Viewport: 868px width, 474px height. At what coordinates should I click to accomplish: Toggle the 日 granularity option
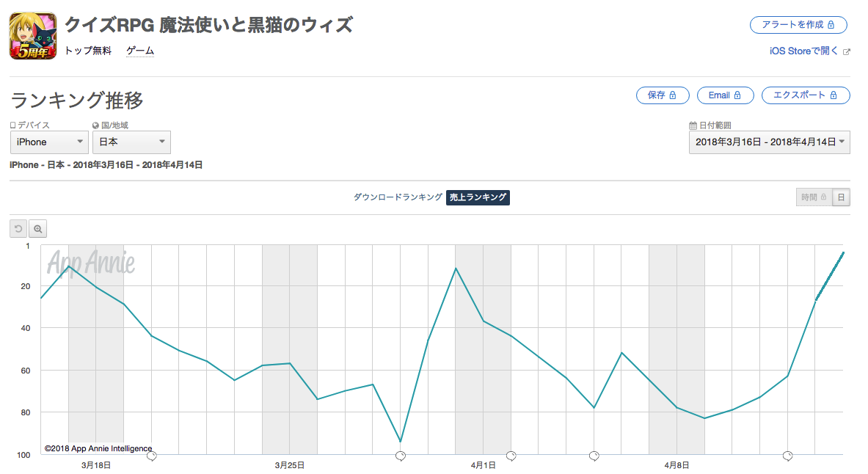[x=841, y=197]
